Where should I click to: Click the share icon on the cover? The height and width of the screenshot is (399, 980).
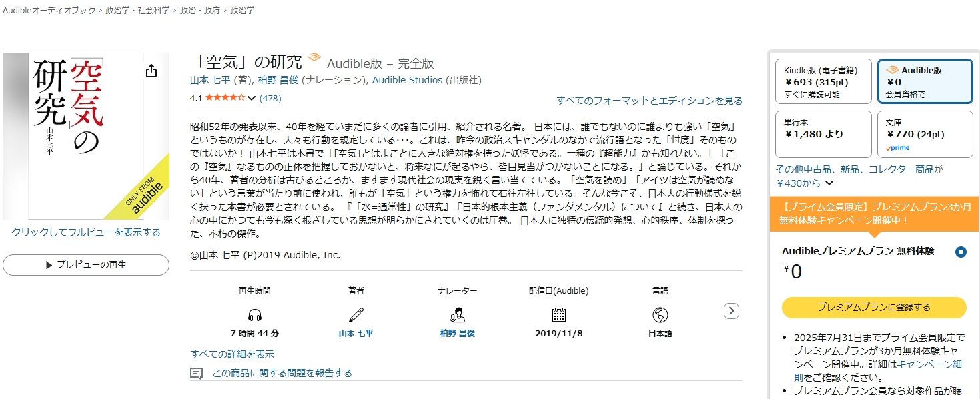(x=151, y=71)
